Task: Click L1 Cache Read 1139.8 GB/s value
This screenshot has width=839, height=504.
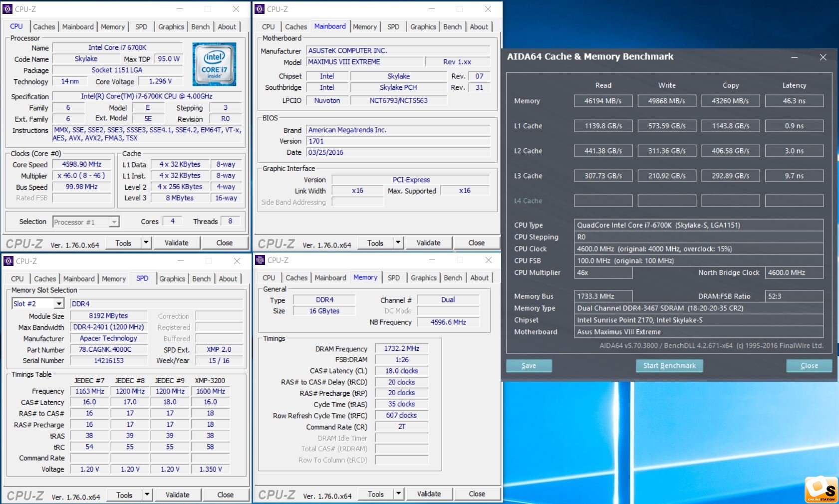Action: (x=603, y=126)
